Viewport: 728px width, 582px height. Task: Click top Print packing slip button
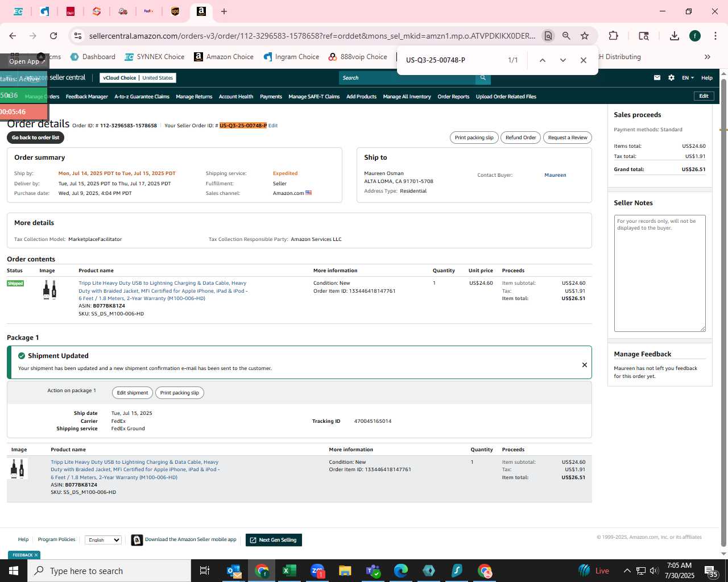pos(474,138)
